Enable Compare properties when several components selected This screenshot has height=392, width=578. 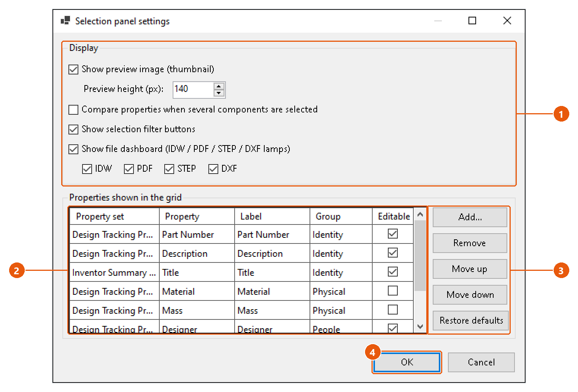(73, 110)
